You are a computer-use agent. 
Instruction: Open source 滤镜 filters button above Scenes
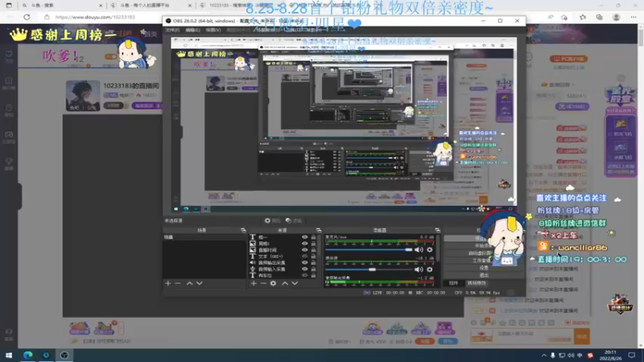click(x=294, y=220)
